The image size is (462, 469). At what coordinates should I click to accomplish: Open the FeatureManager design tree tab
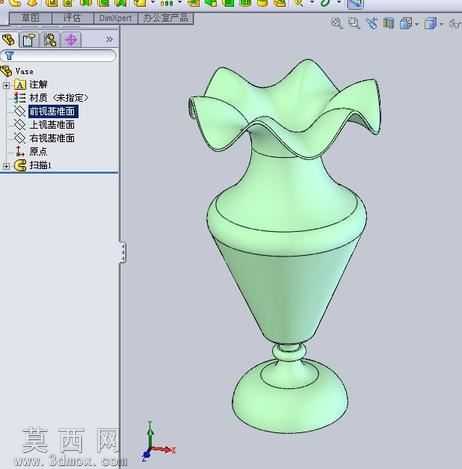9,40
